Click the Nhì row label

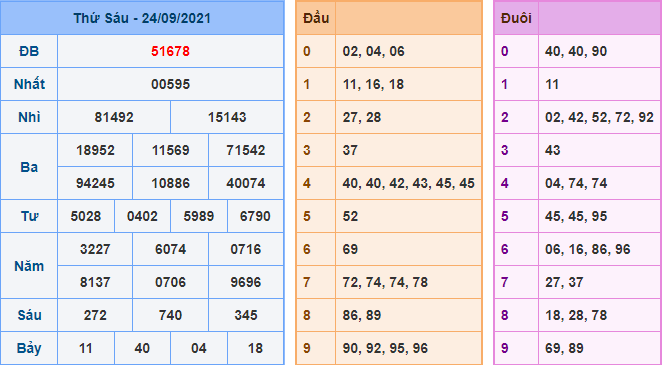[29, 117]
